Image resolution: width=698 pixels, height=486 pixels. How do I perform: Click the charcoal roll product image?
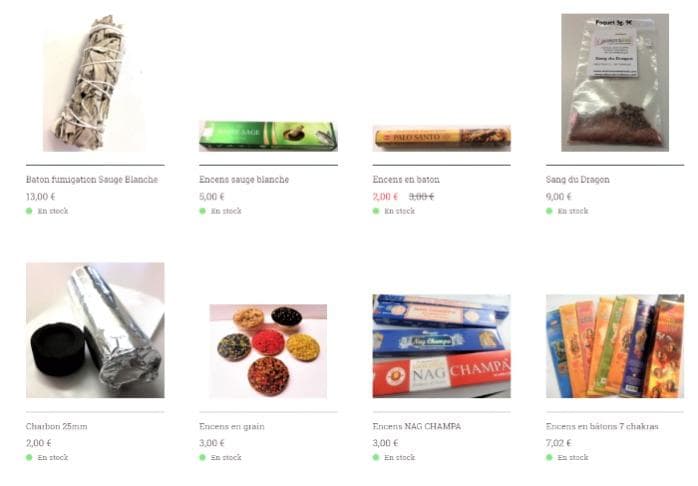95,330
